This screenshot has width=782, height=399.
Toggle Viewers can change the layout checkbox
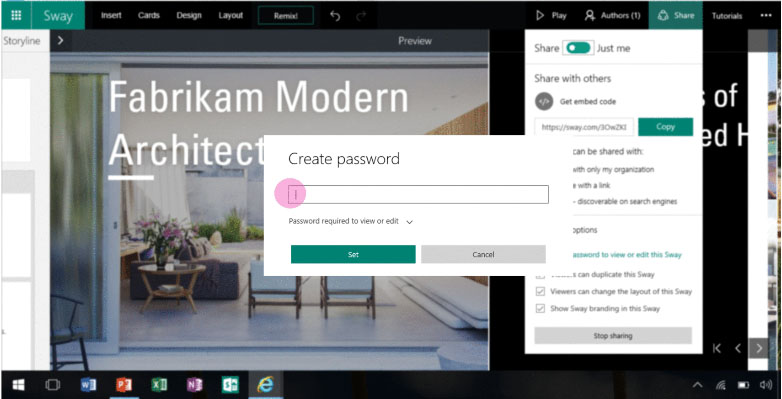(x=540, y=291)
